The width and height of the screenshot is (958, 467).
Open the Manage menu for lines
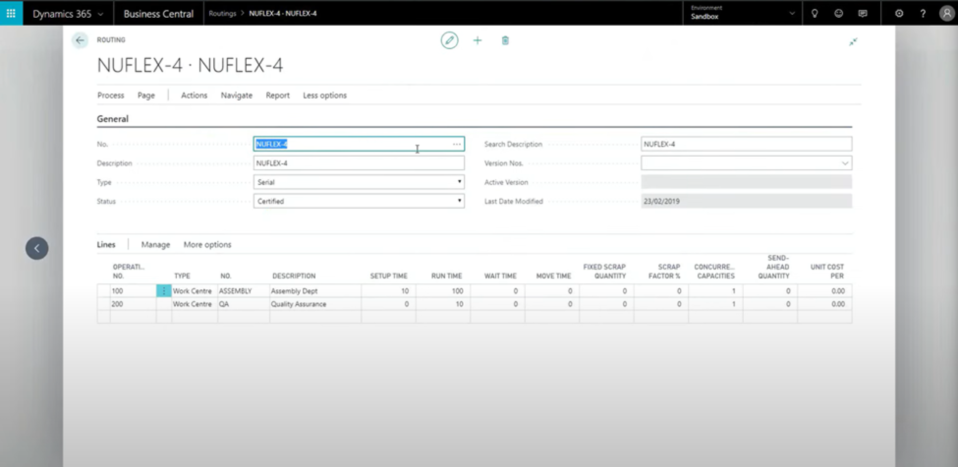coord(156,245)
